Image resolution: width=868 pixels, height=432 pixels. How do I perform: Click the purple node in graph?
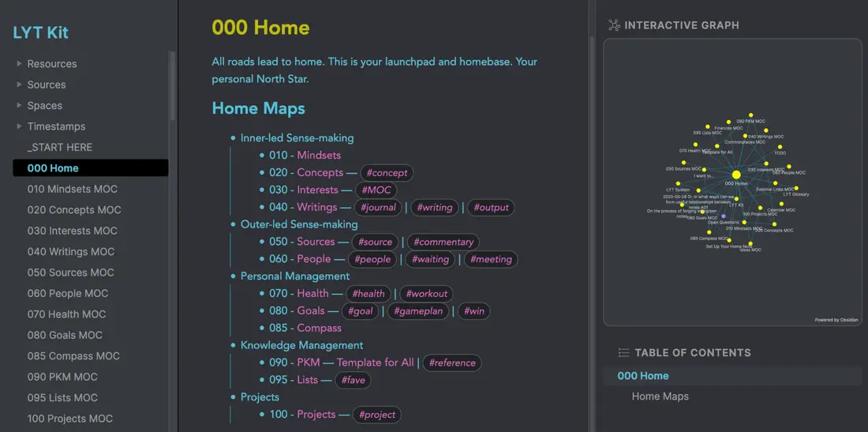(724, 216)
